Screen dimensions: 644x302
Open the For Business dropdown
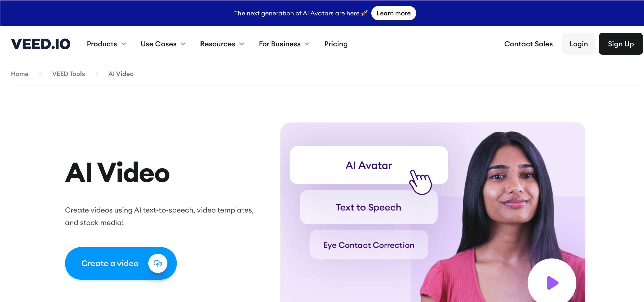(284, 44)
